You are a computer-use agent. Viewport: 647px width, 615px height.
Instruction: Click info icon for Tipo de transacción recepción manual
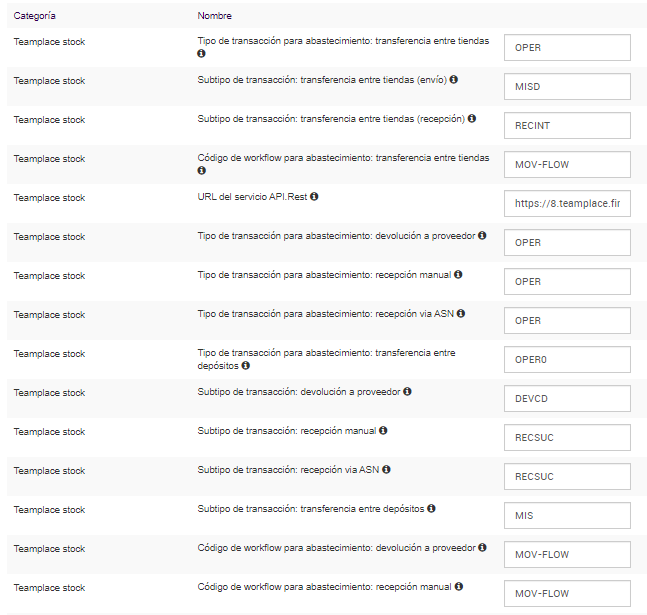click(458, 275)
